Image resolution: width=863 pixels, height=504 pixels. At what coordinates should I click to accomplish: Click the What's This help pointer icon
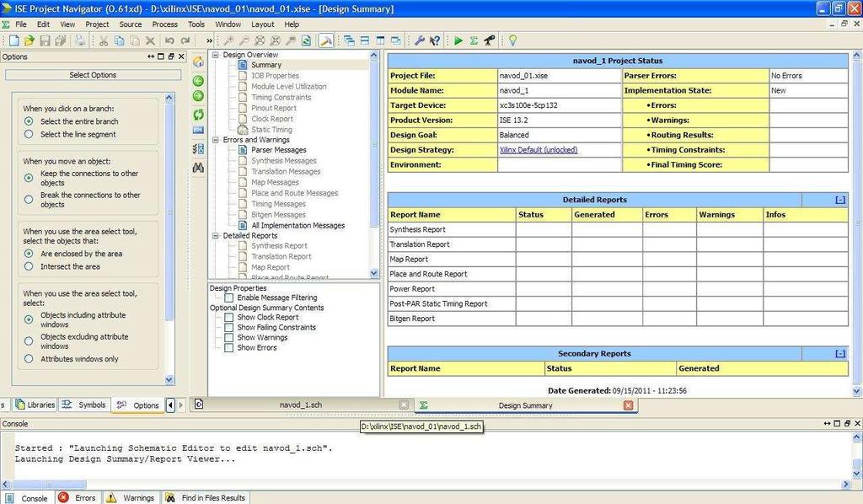[x=434, y=40]
